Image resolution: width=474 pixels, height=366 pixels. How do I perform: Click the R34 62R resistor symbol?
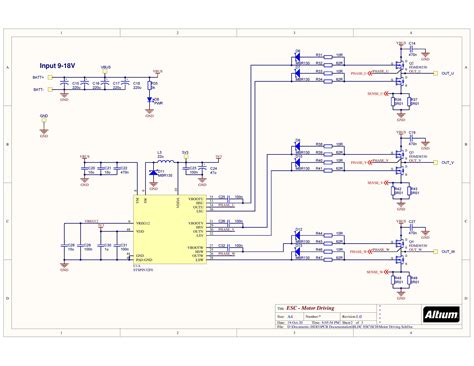[x=328, y=81]
